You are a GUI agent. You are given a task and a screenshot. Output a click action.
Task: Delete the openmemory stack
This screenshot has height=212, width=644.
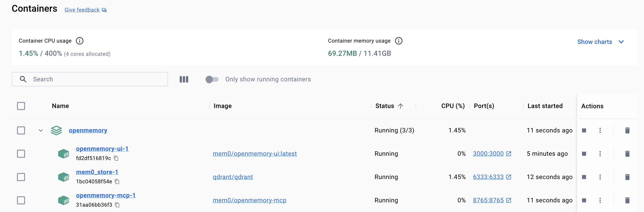click(x=627, y=130)
